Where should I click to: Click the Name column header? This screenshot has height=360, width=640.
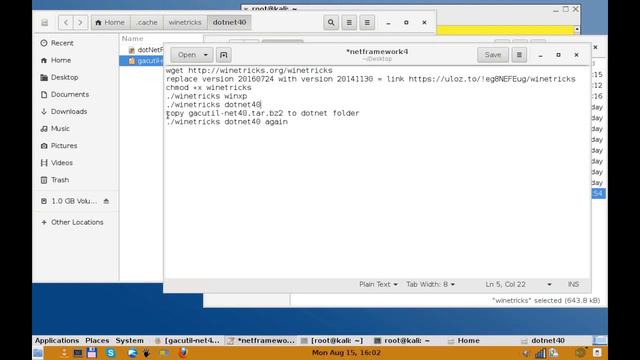click(133, 38)
